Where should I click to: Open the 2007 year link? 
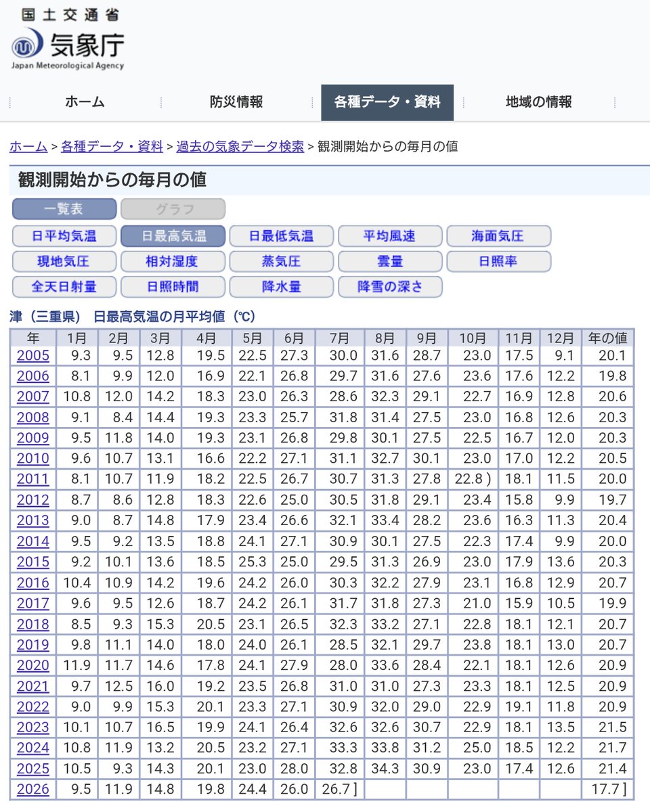coord(33,397)
